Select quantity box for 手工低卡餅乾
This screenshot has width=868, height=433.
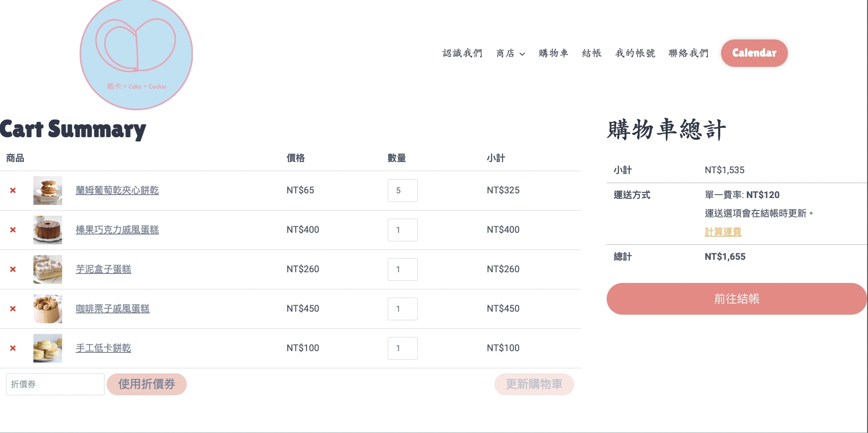tap(402, 348)
